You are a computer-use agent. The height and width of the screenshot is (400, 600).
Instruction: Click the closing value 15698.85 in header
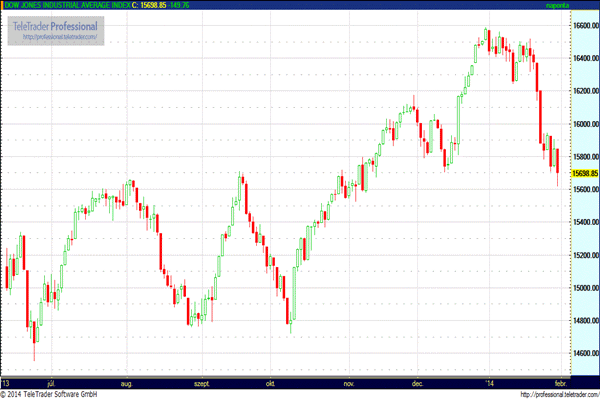coord(153,5)
